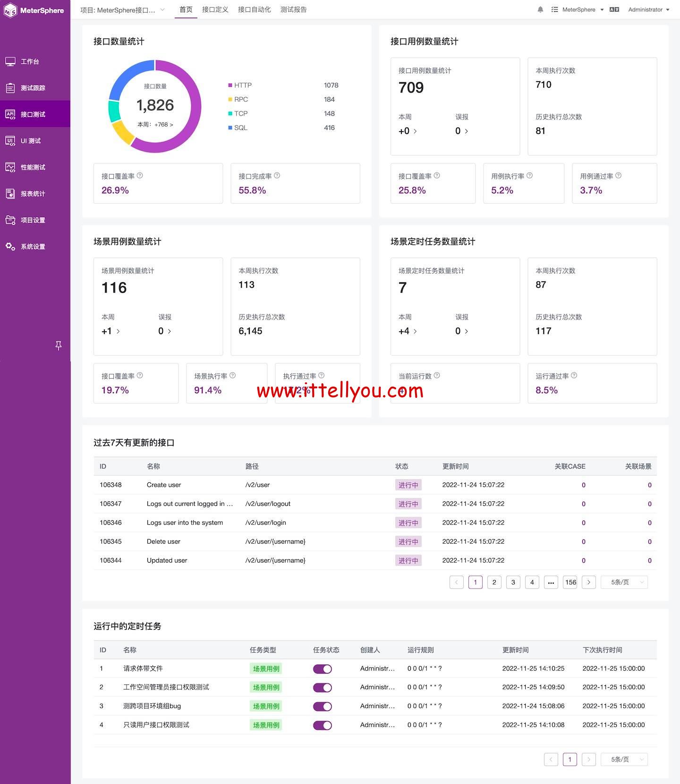Open page size dropdown in updated APIs table

[x=624, y=582]
